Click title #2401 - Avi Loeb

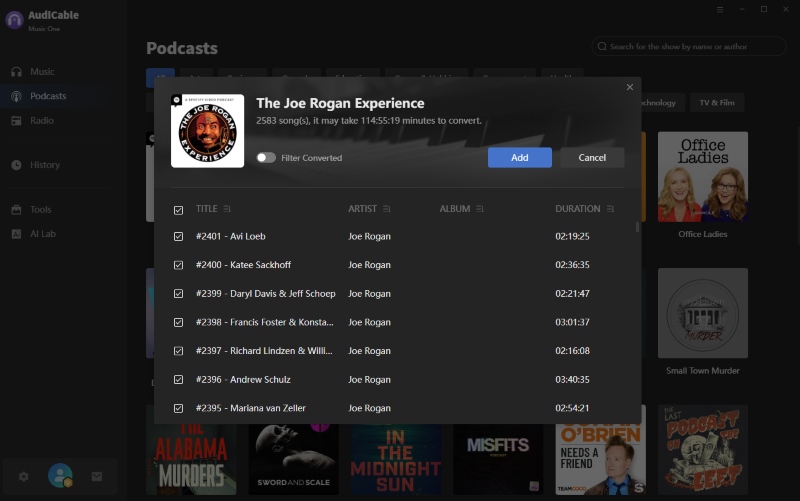coord(231,236)
